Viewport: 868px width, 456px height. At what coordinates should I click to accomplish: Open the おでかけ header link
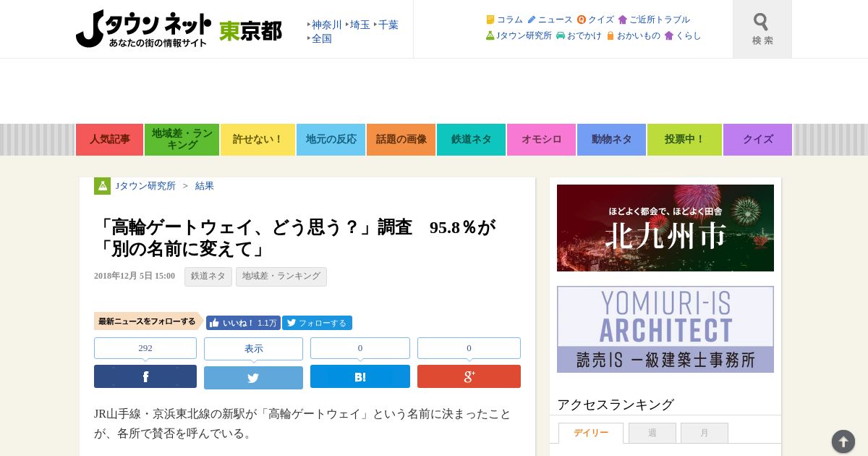click(579, 35)
